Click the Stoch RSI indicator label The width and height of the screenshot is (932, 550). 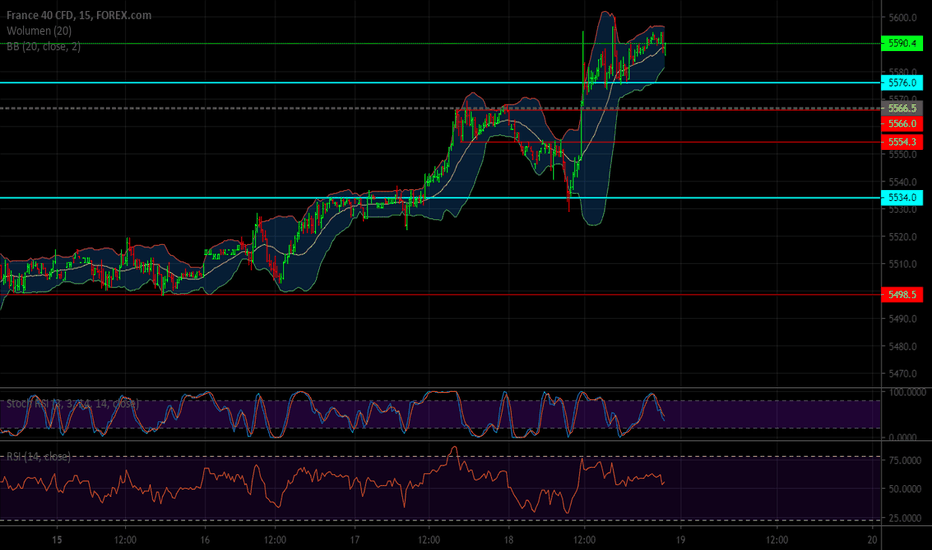pos(73,404)
